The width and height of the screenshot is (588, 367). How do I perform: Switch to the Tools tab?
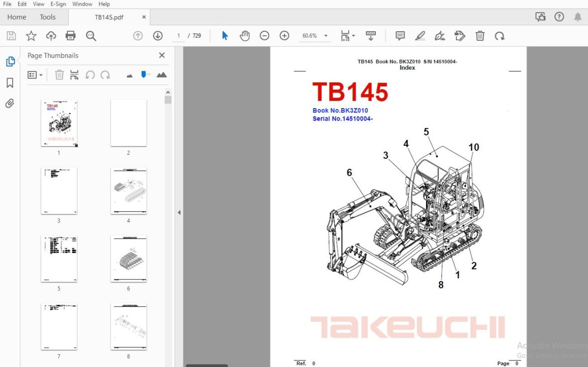point(48,17)
